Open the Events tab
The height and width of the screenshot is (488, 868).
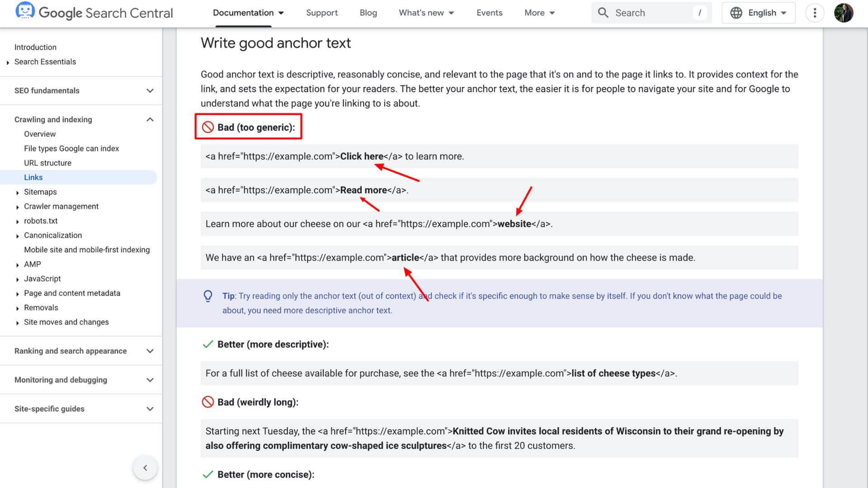(x=489, y=13)
